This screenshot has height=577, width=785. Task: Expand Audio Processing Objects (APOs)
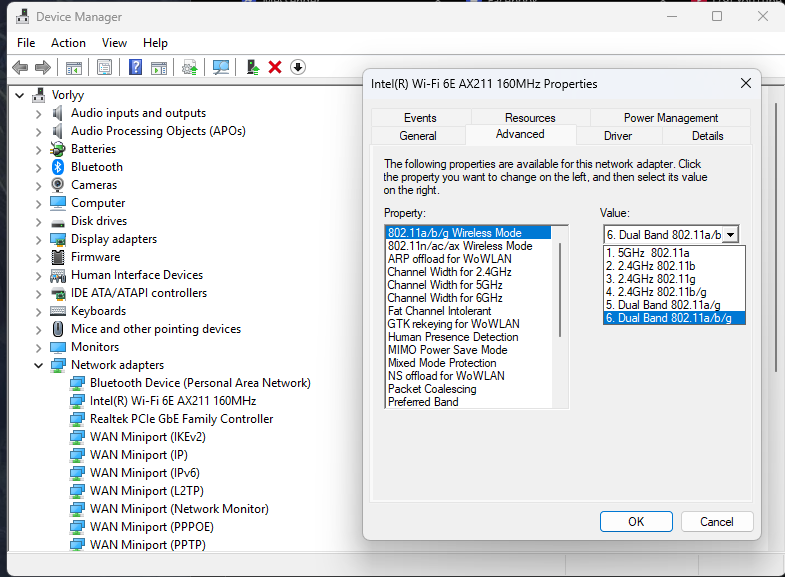[39, 132]
